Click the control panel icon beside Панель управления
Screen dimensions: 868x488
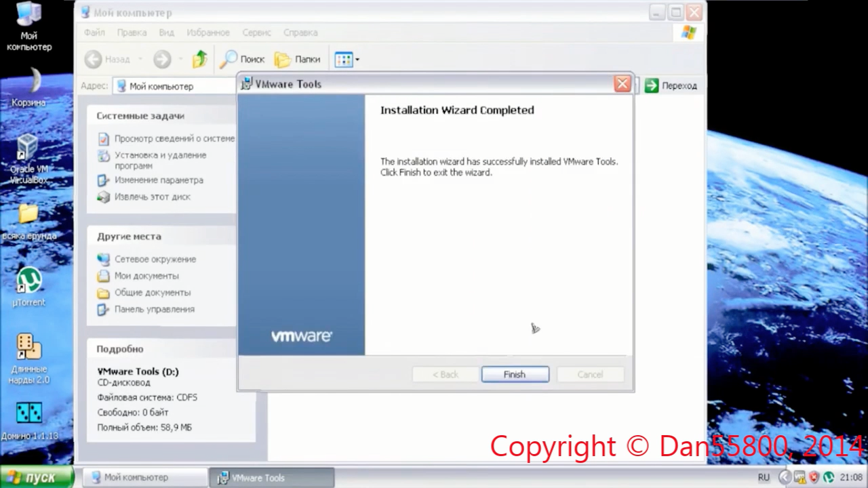103,310
